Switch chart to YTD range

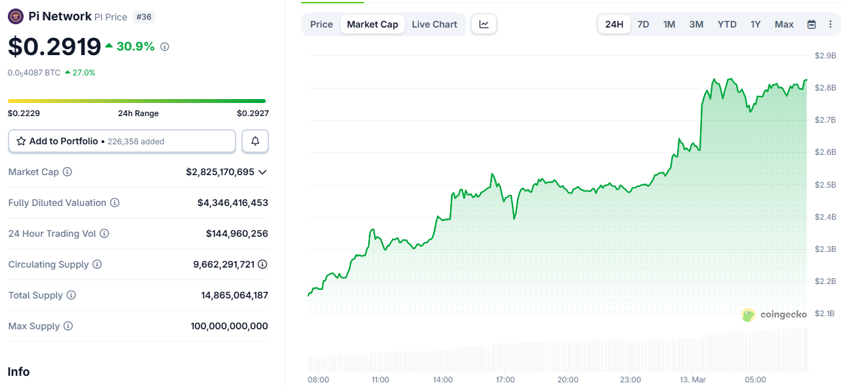726,24
